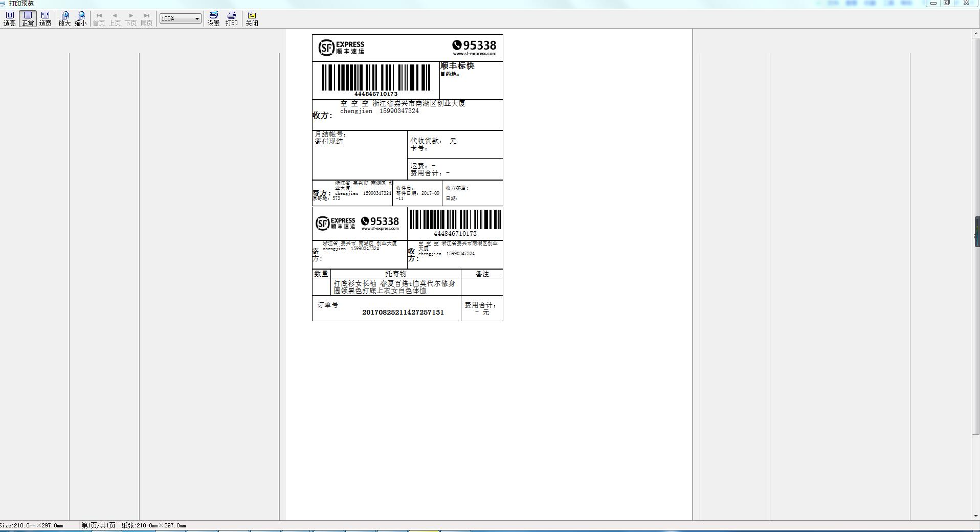Image resolution: width=980 pixels, height=532 pixels.
Task: Click the 顺丰标快 label text
Action: [x=457, y=65]
